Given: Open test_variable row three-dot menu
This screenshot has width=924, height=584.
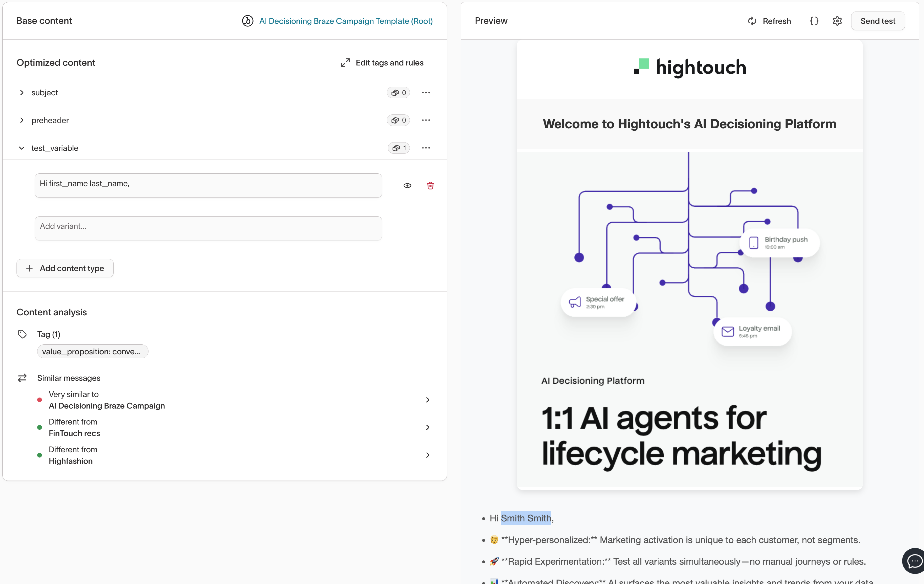Looking at the screenshot, I should [426, 148].
